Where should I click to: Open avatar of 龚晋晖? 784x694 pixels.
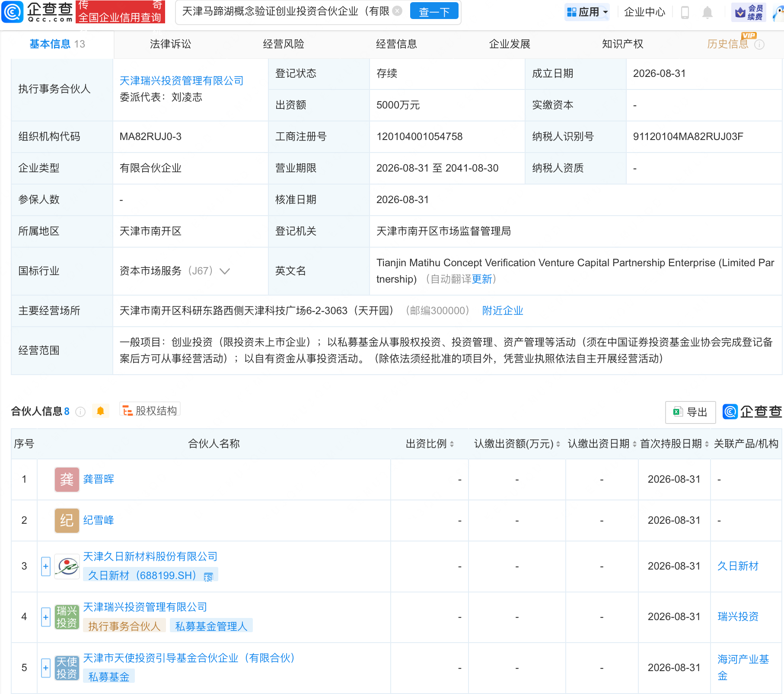click(x=67, y=479)
